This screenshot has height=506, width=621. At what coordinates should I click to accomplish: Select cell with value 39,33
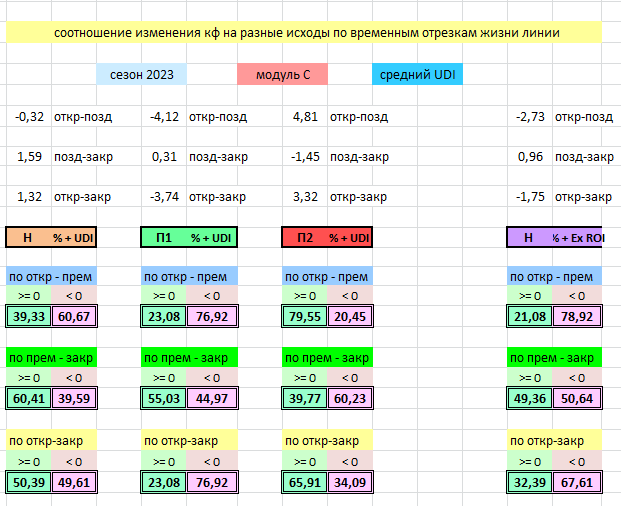29,316
